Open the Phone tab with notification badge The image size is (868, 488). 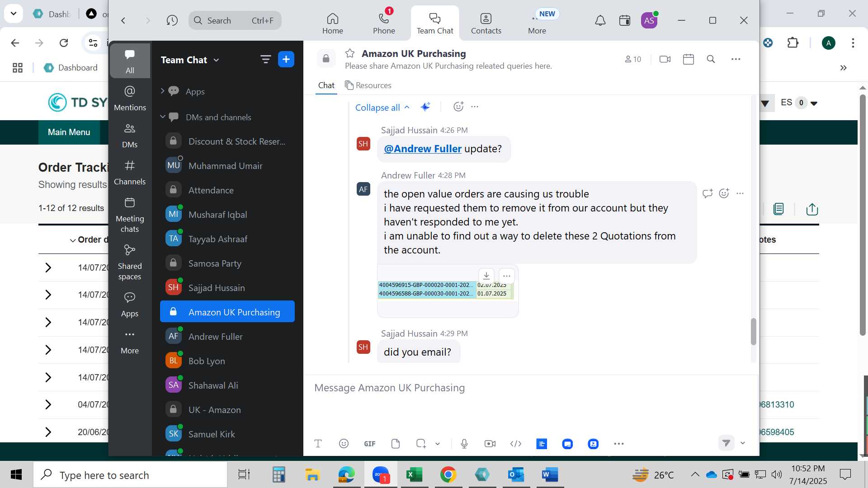point(384,23)
